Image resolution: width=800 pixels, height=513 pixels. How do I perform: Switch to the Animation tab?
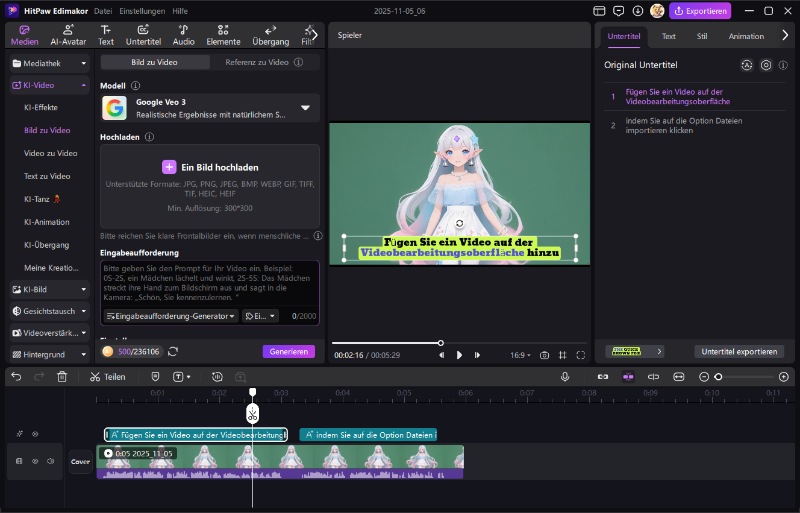pyautogui.click(x=746, y=36)
